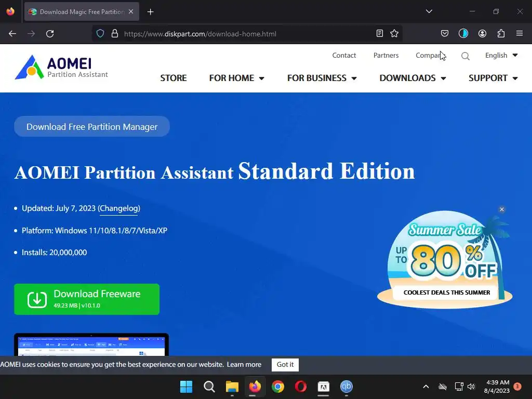Viewport: 532px width, 399px height.
Task: Go back with the browser back arrow
Action: pyautogui.click(x=12, y=34)
